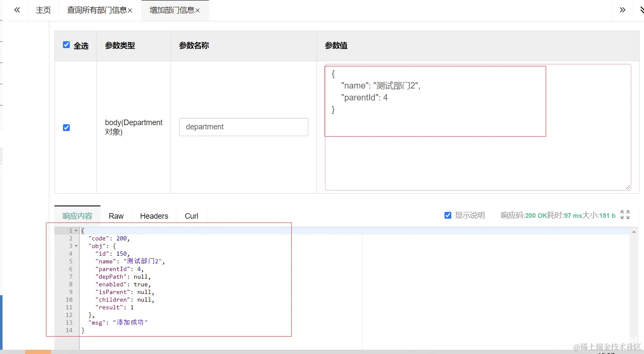Image resolution: width=644 pixels, height=354 pixels.
Task: Open hidden tabs via the » chevron icon
Action: pyautogui.click(x=621, y=9)
